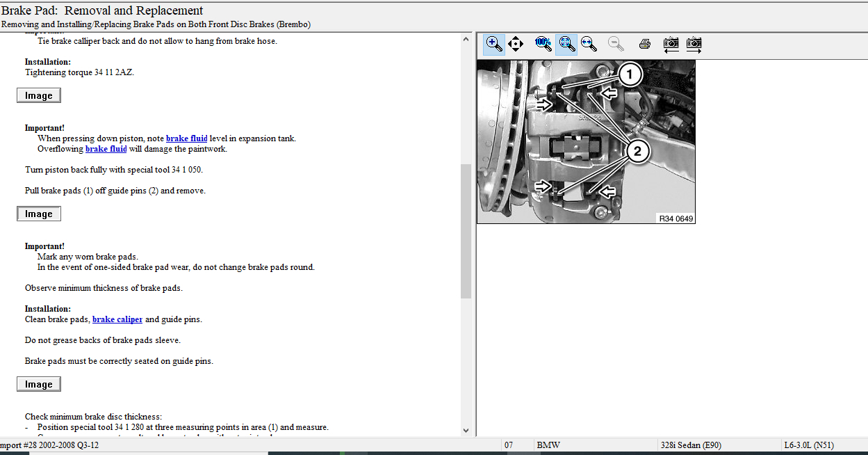Click 'Tightening torque 34 11 2AZ.' text
Image resolution: width=868 pixels, height=455 pixels.
click(x=79, y=72)
